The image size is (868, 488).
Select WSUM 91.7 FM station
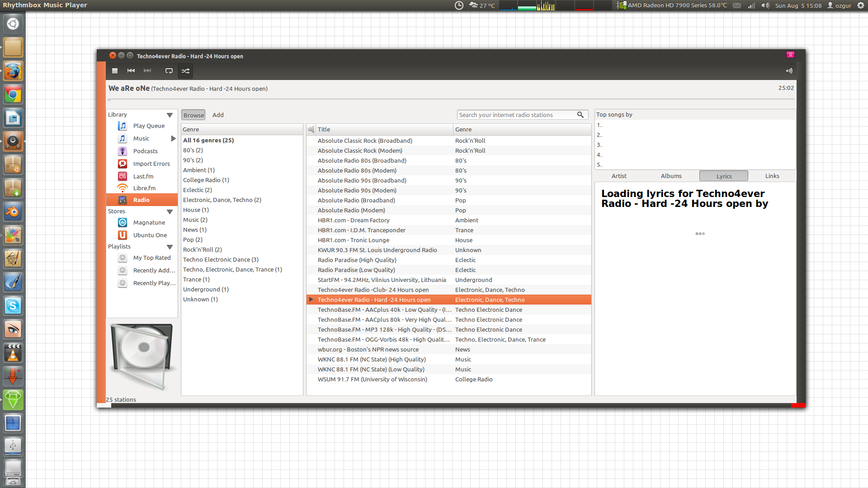point(448,380)
